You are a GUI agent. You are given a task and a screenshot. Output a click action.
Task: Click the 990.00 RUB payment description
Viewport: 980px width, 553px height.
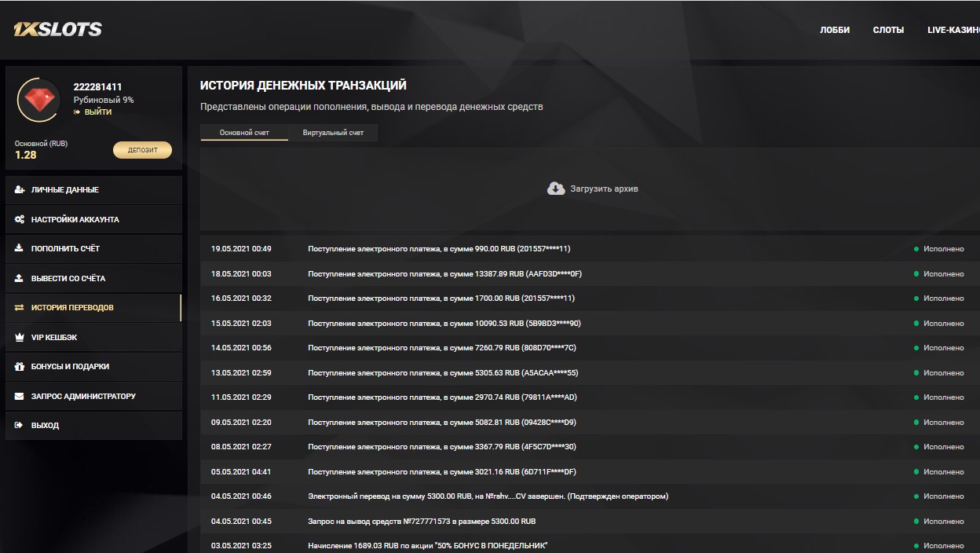pyautogui.click(x=439, y=249)
